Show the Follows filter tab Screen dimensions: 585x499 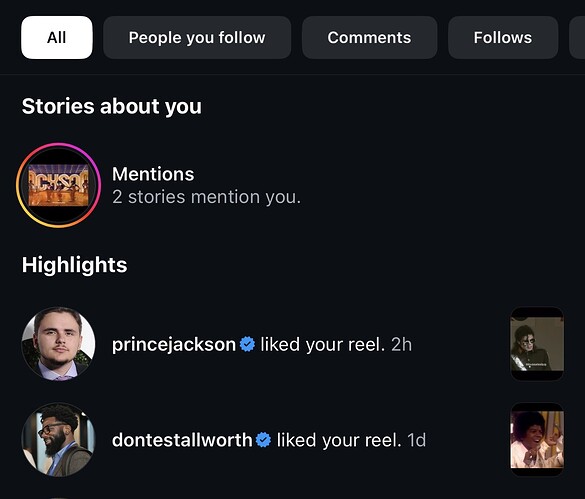[503, 37]
